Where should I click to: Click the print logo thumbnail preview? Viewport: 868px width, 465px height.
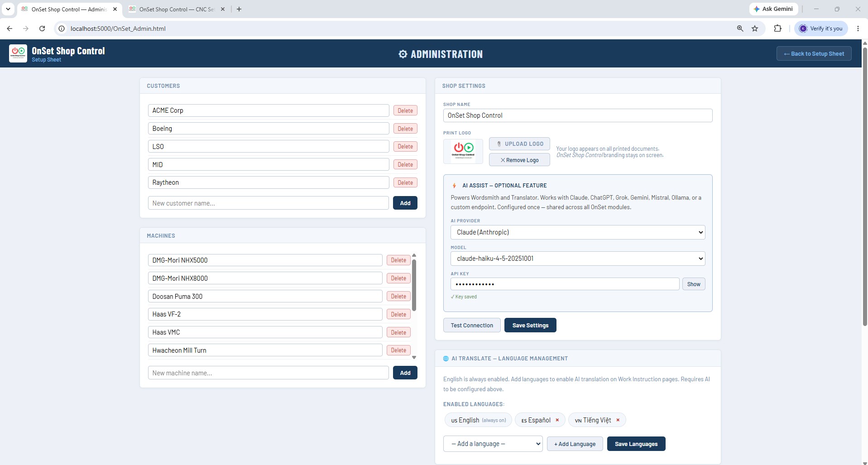tap(463, 151)
